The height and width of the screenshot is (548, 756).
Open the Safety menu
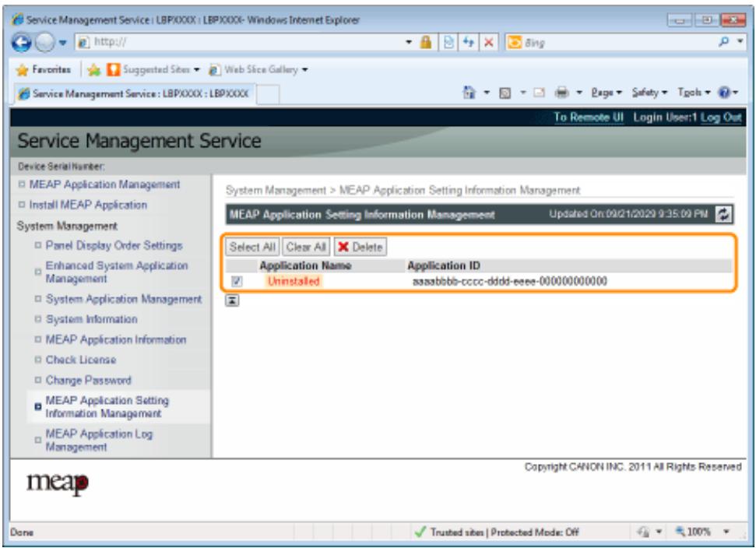pos(649,92)
